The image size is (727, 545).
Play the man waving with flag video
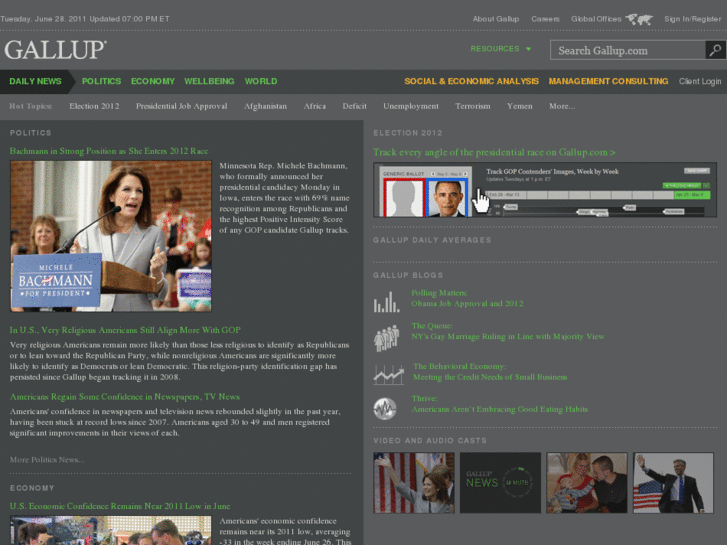coord(673,483)
